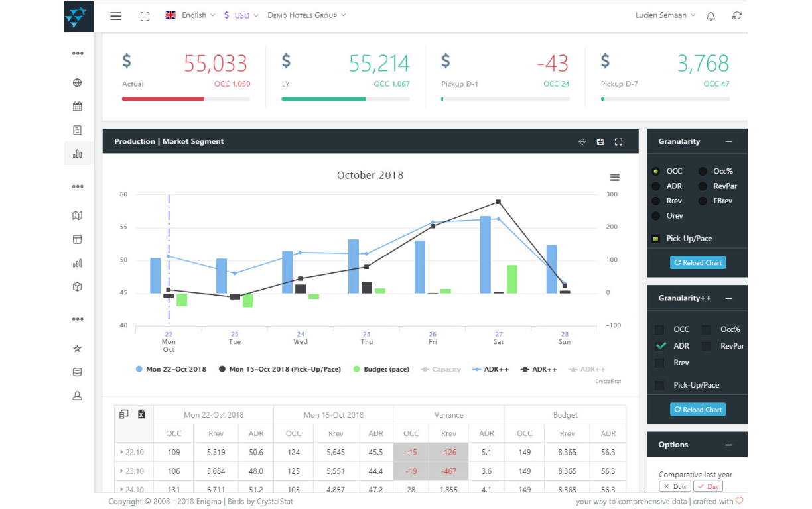Uncheck ADR checkbox in Granularity++
812x509 pixels.
click(x=661, y=345)
